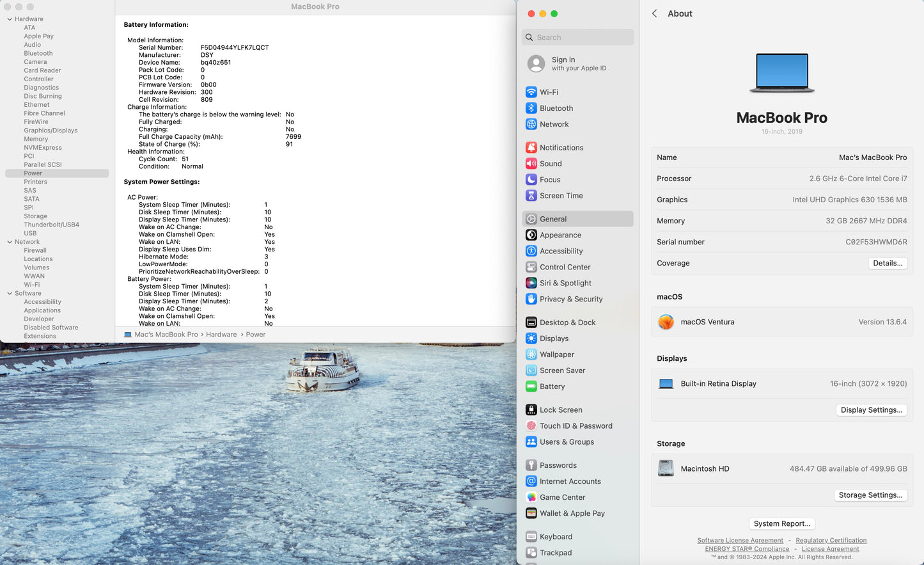Image resolution: width=924 pixels, height=565 pixels.
Task: Click the Battery icon in sidebar
Action: (531, 386)
